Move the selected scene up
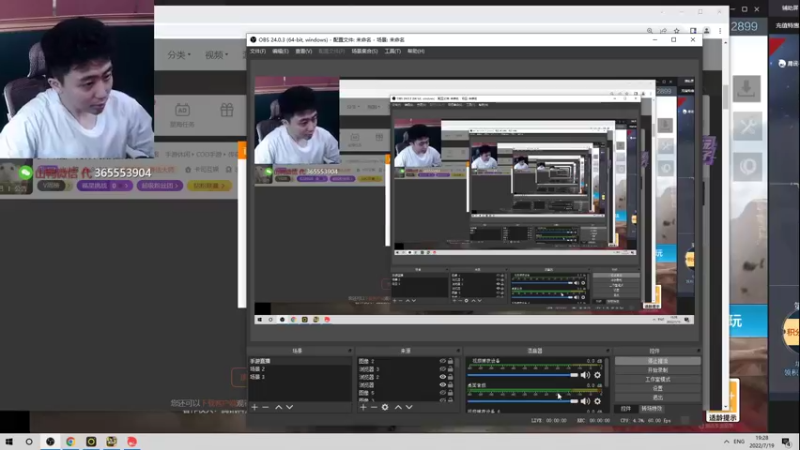Screen dimensions: 800x450 (x=279, y=407)
